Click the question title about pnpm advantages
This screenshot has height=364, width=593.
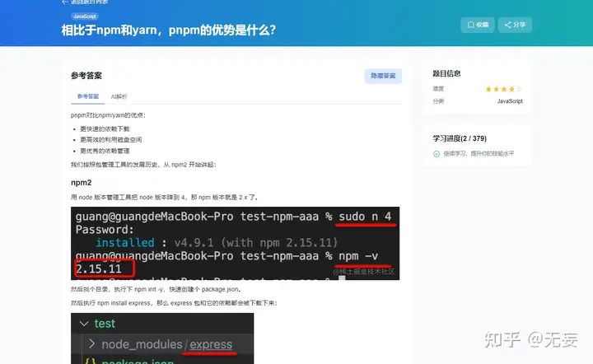pyautogui.click(x=169, y=30)
